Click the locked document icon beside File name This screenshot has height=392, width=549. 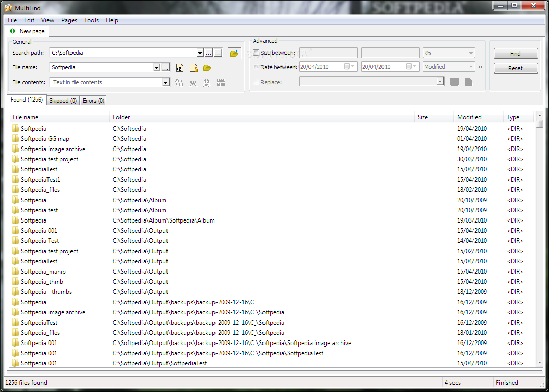coord(194,68)
